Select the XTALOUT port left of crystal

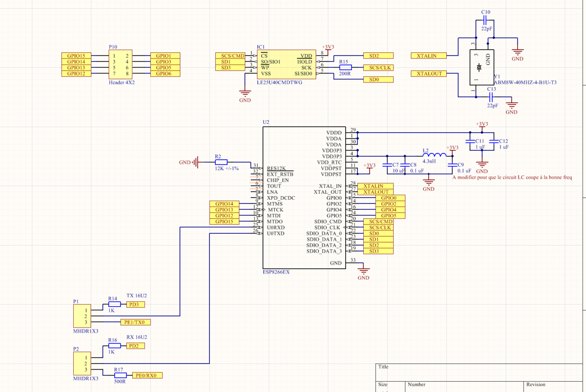pos(429,74)
